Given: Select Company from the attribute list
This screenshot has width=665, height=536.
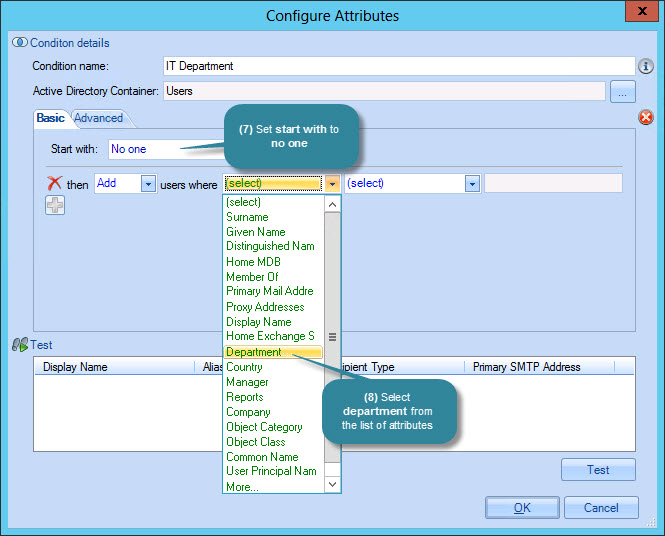Looking at the screenshot, I should coord(274,412).
